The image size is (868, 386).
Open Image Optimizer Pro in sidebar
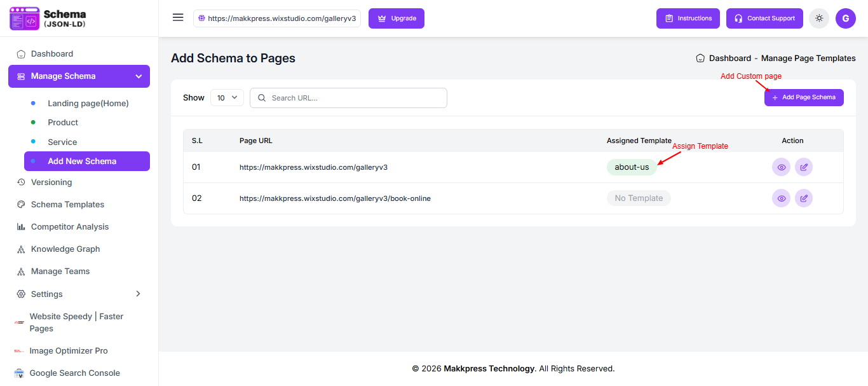[69, 351]
